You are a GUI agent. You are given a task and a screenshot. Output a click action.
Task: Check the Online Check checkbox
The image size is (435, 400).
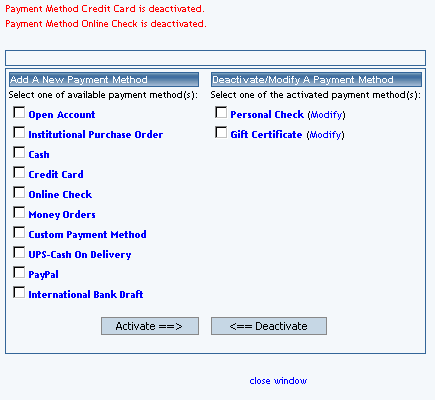tap(19, 192)
